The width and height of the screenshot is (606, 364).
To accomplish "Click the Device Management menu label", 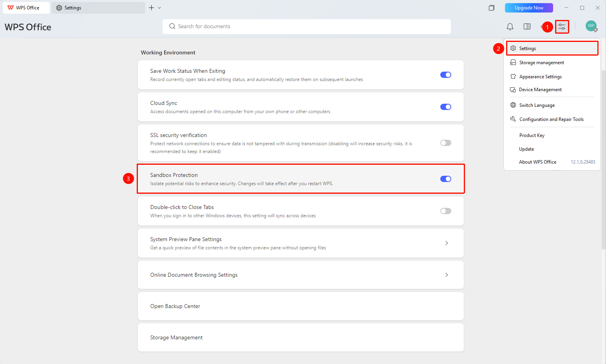I will 540,90.
